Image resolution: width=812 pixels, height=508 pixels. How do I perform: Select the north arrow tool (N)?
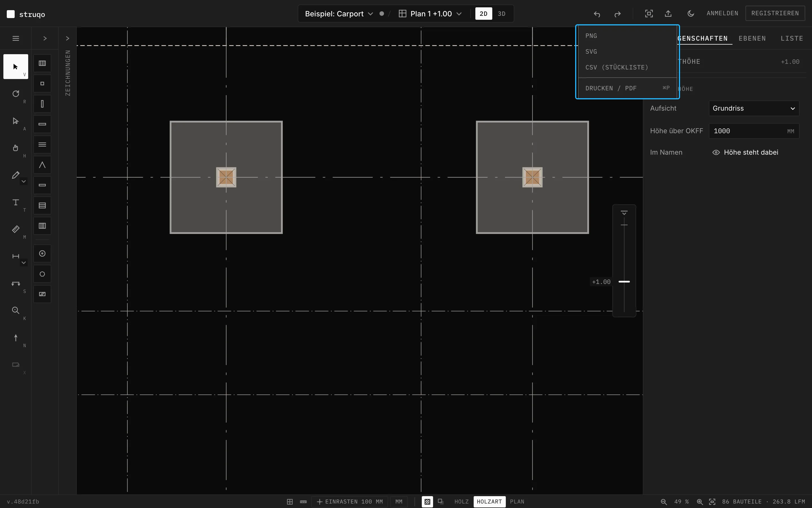[x=16, y=338]
